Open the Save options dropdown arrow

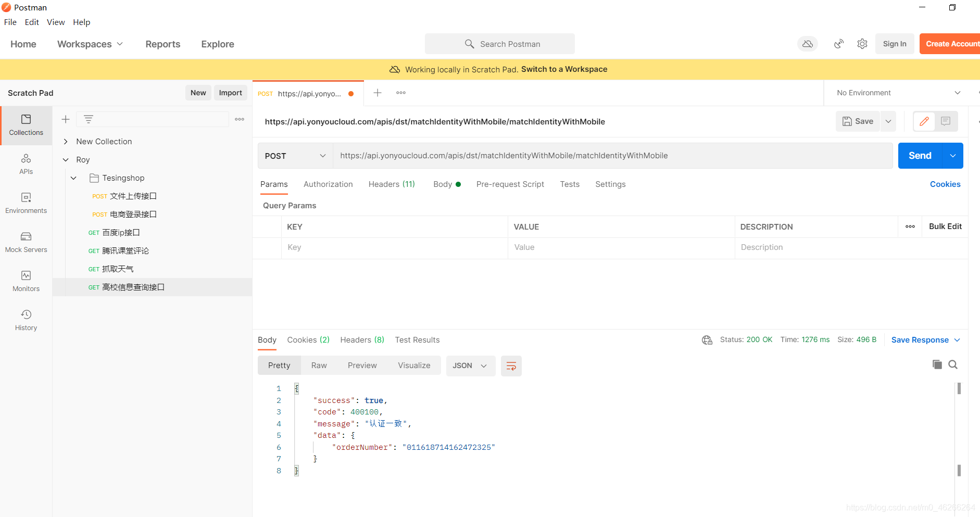tap(888, 121)
